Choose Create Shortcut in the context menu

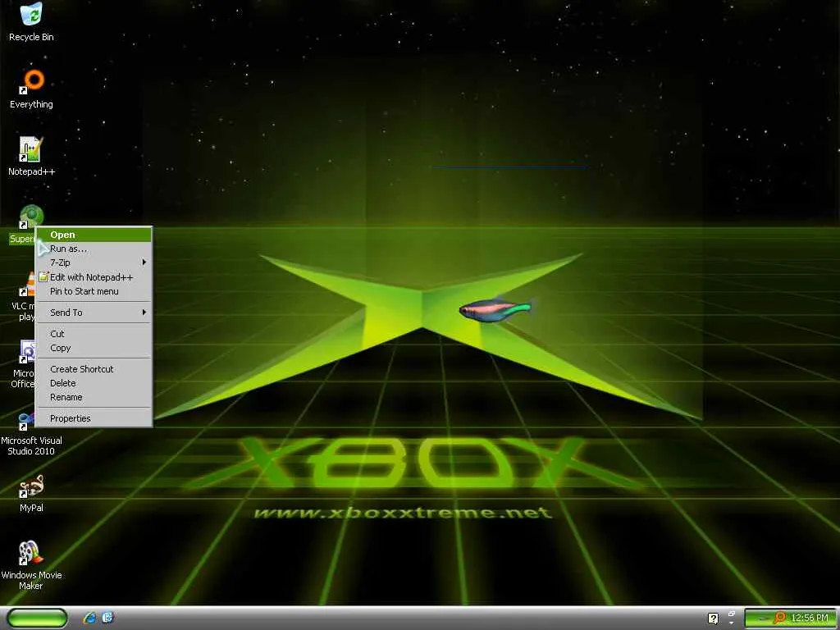click(94, 369)
